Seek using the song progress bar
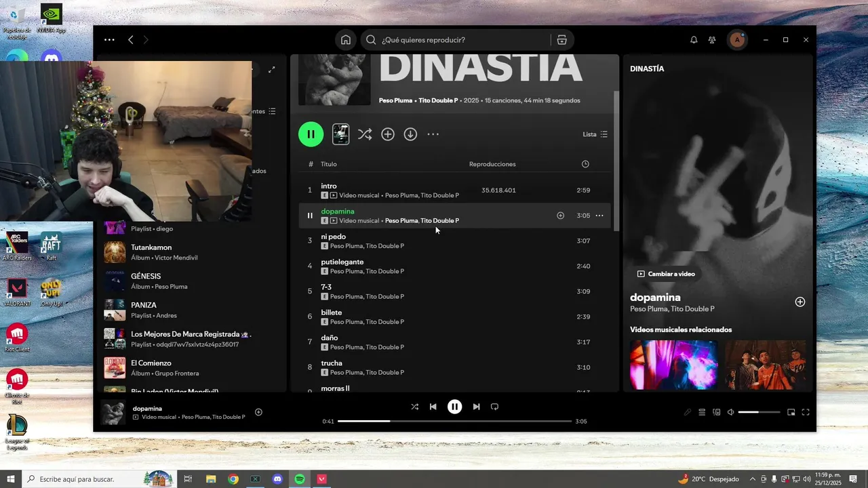Image resolution: width=868 pixels, height=488 pixels. (x=454, y=421)
